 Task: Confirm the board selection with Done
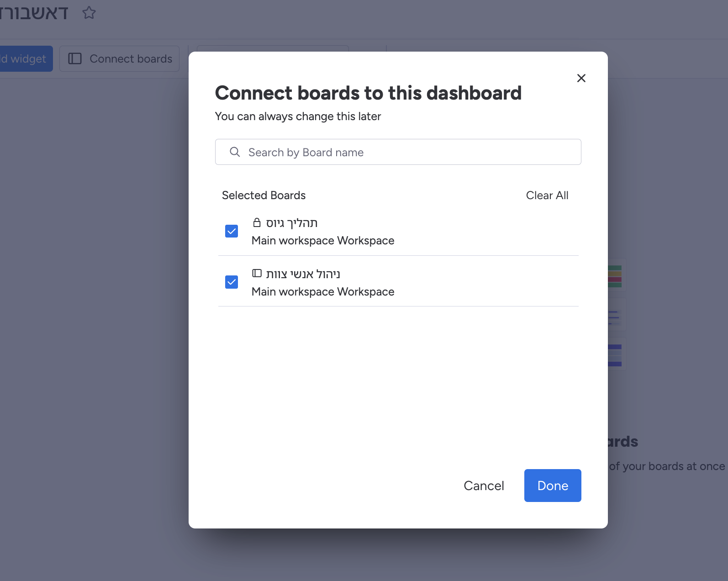click(552, 486)
